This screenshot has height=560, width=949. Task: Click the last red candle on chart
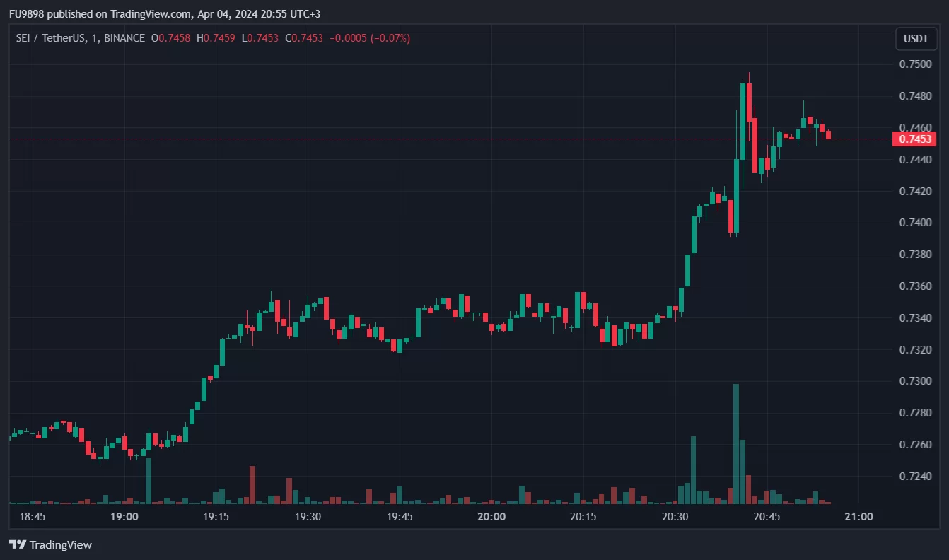(x=828, y=134)
